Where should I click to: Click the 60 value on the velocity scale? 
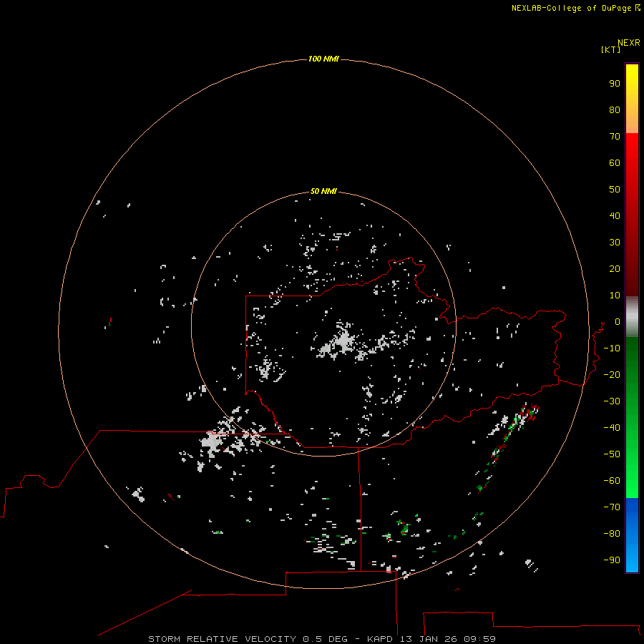tap(615, 162)
